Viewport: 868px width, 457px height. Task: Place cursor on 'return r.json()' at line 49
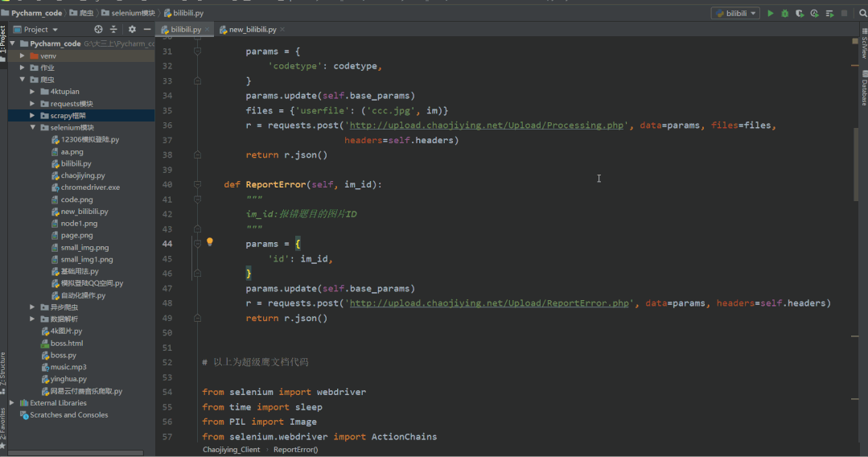[286, 318]
